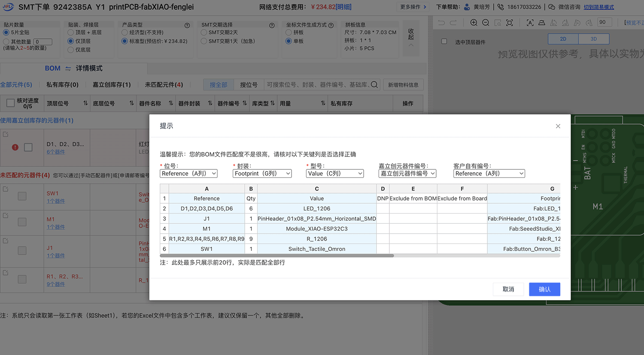Click the edit icon in the SW1 row

pos(6,189)
